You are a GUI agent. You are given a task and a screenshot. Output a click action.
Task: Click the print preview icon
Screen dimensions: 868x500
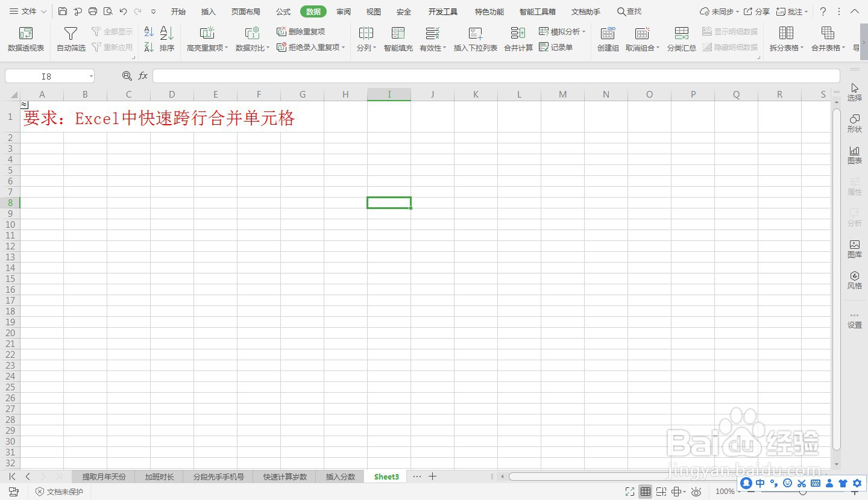coord(108,11)
